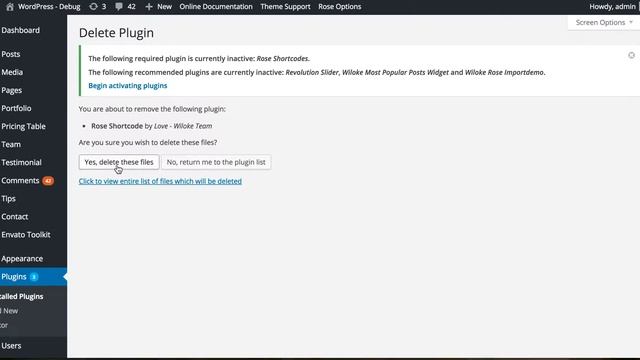Click the Rose Shortcodes text in notice
The image size is (640, 360).
tap(282, 58)
